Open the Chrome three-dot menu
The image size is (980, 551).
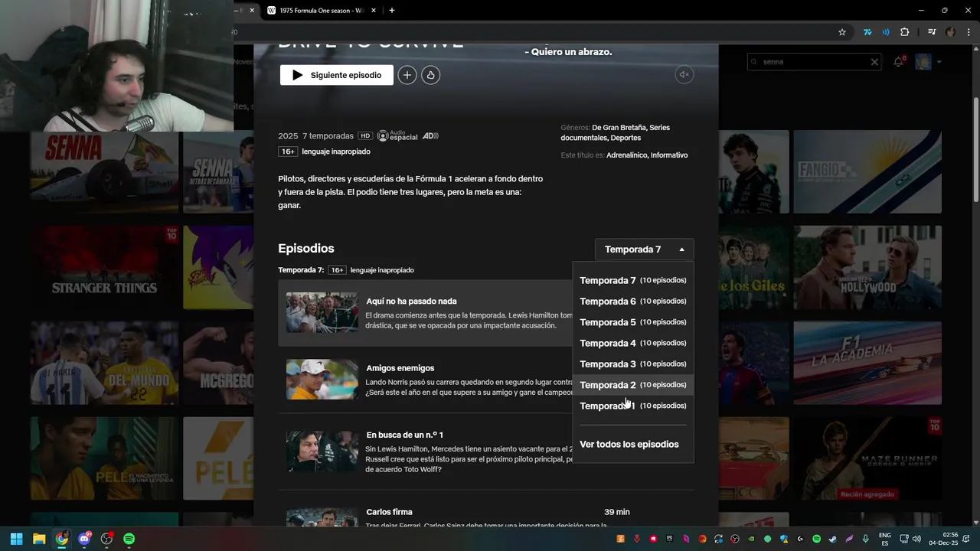point(969,32)
